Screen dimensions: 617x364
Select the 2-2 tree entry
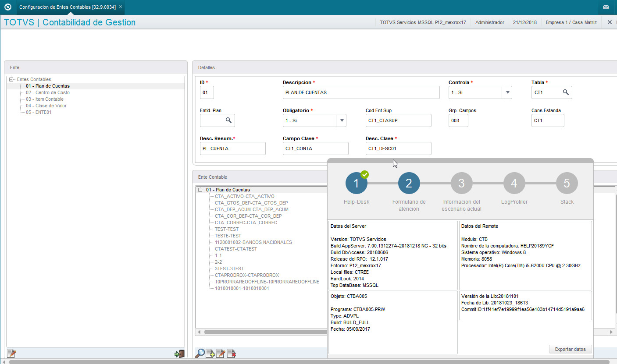[x=218, y=262]
